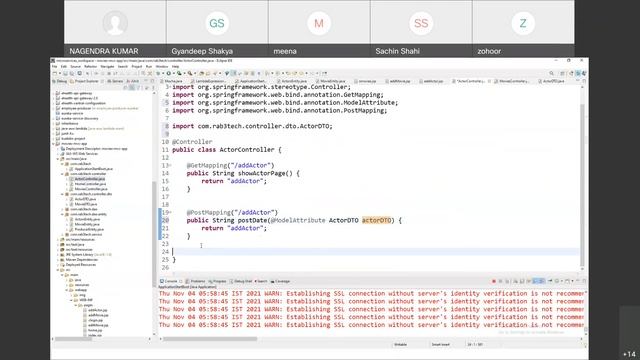Image resolution: width=640 pixels, height=360 pixels.
Task: Click the green Run toolbar icon
Action: point(168,73)
